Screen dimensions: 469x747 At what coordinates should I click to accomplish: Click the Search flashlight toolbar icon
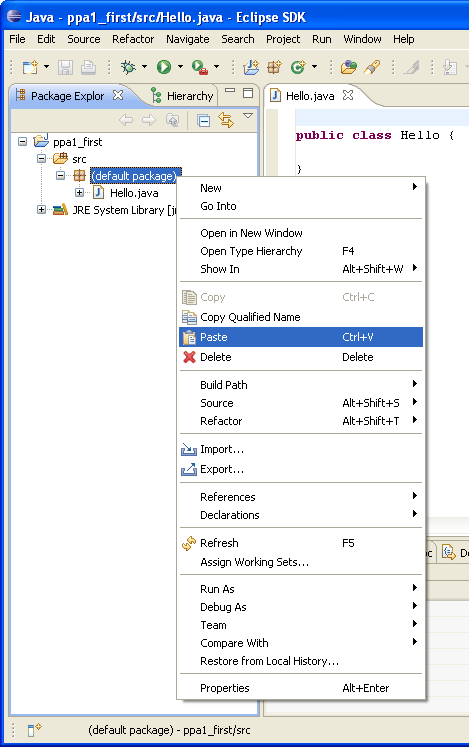[372, 67]
